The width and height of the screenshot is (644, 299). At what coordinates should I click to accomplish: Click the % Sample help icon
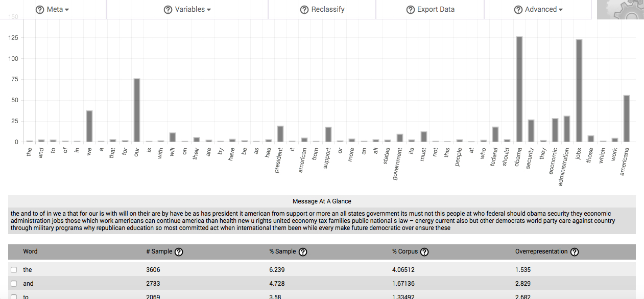coord(302,252)
